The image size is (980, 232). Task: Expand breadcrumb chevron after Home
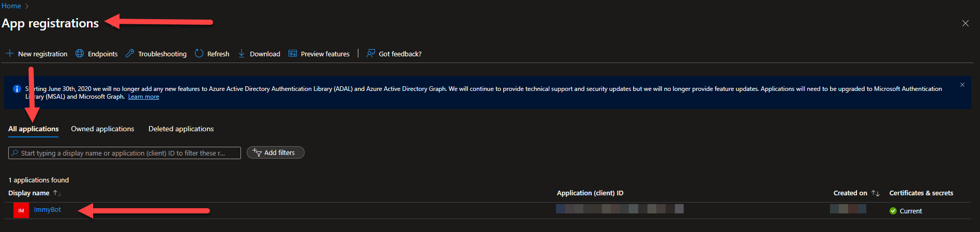[27, 6]
